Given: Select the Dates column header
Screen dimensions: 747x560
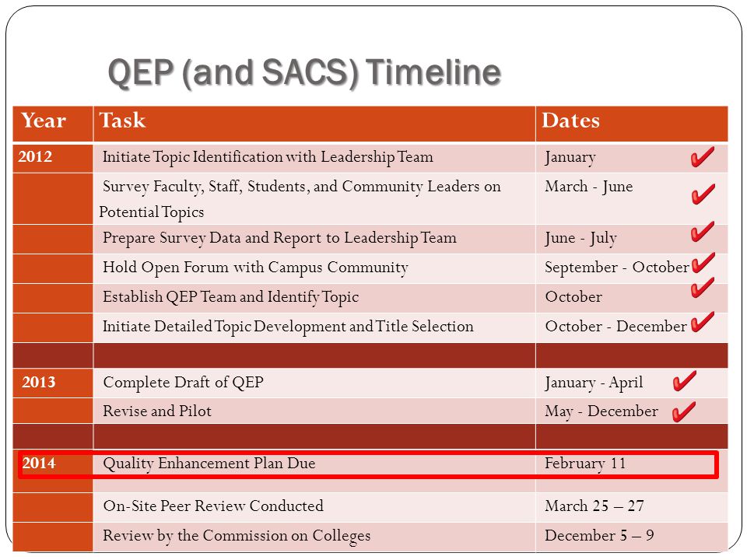Looking at the screenshot, I should pyautogui.click(x=632, y=124).
